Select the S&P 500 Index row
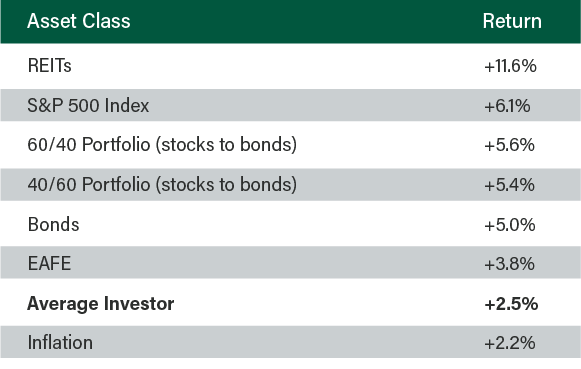The height and width of the screenshot is (369, 581). [x=290, y=105]
